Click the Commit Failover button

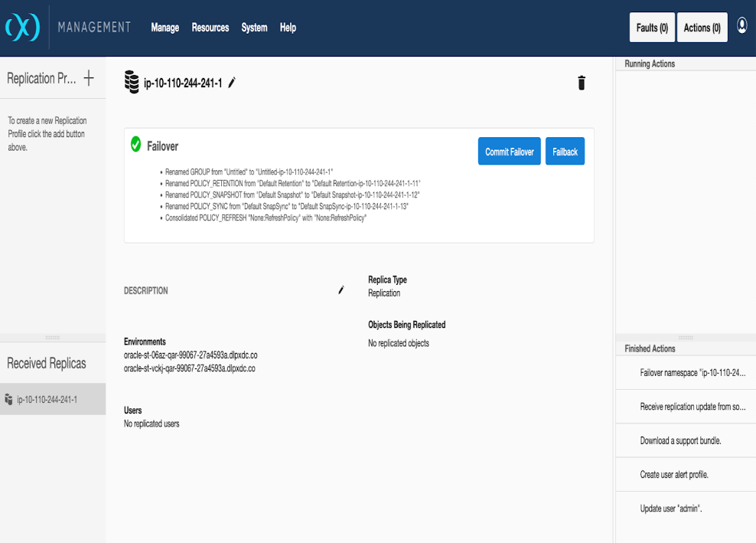[x=509, y=152]
